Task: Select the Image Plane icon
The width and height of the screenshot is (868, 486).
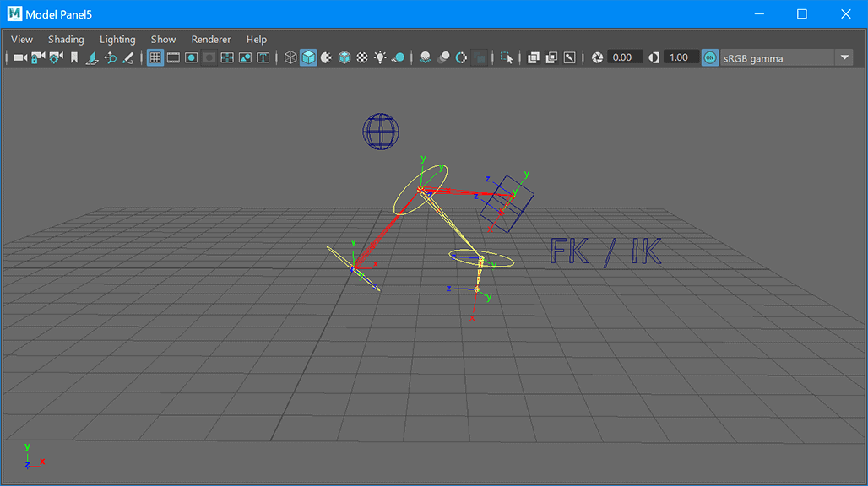Action: point(92,57)
